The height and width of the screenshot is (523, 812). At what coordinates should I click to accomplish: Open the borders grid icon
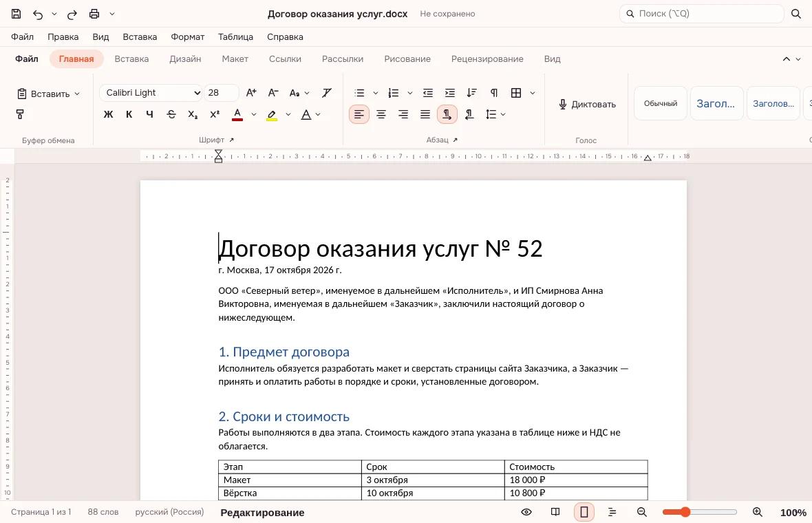516,93
